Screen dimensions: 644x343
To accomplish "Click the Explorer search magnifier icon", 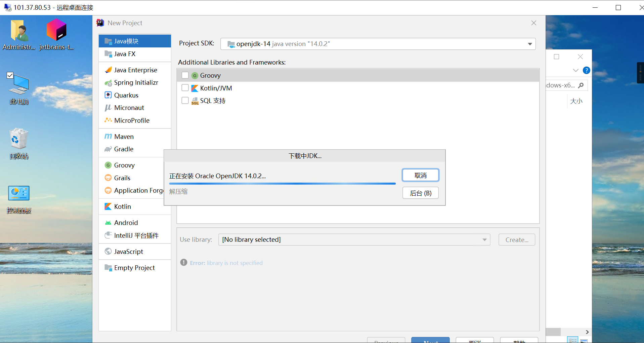I will pyautogui.click(x=581, y=85).
